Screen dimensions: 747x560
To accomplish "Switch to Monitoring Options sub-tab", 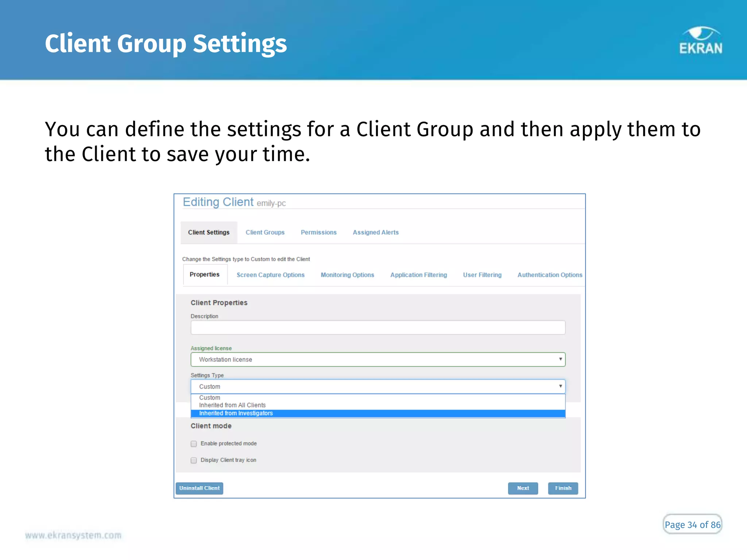I will click(347, 275).
